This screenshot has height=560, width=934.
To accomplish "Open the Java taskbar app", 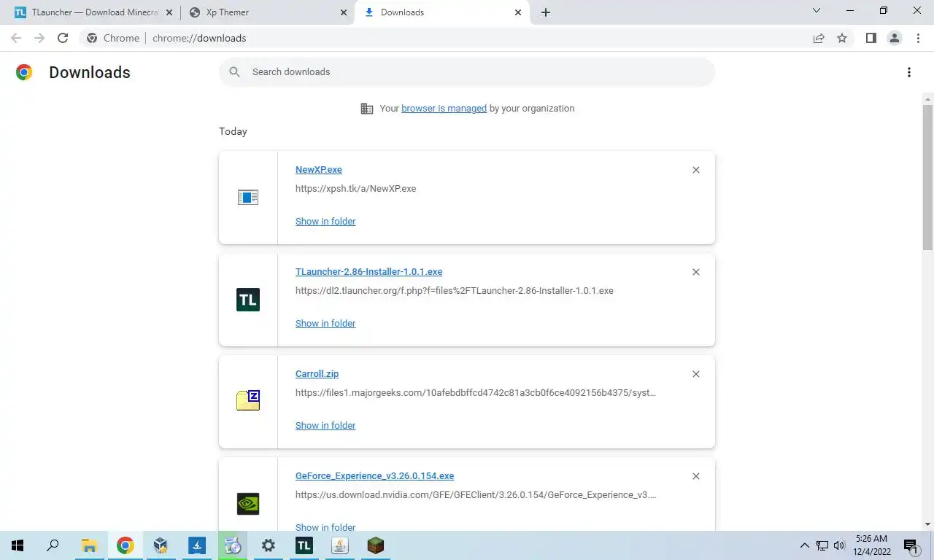I will tap(339, 545).
